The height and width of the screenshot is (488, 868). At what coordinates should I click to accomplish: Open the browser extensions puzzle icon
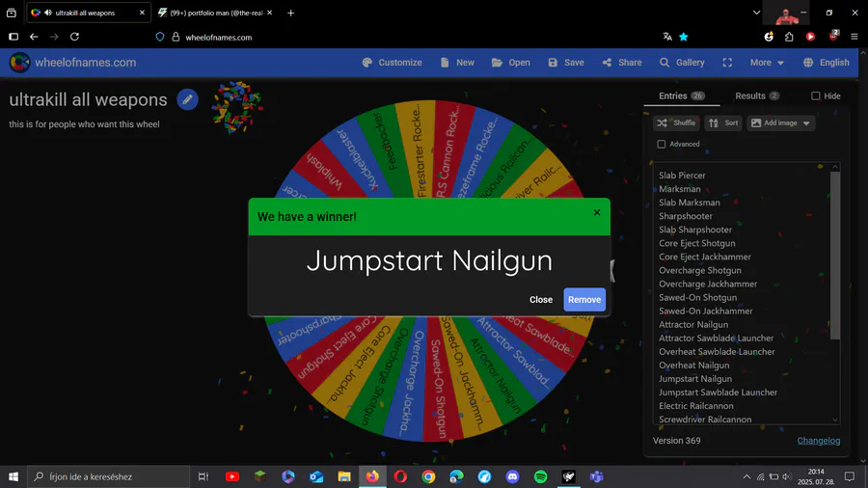tap(789, 37)
